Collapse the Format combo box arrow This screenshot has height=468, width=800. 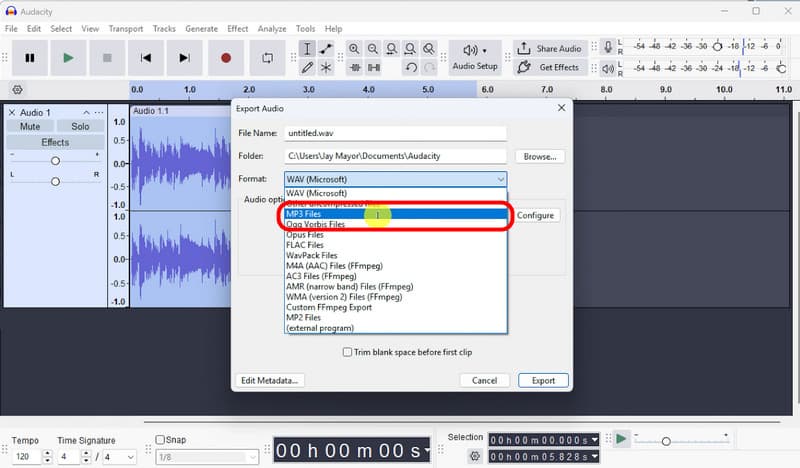pyautogui.click(x=501, y=179)
